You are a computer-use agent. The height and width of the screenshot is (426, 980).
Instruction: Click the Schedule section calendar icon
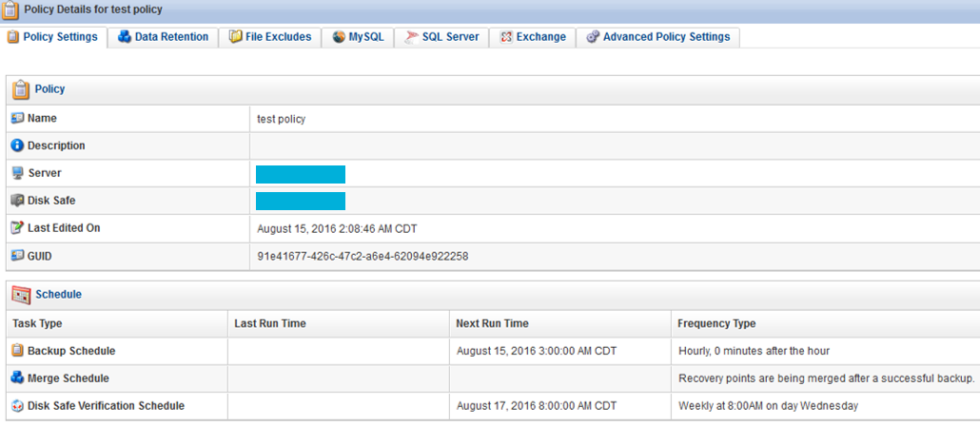pos(22,294)
